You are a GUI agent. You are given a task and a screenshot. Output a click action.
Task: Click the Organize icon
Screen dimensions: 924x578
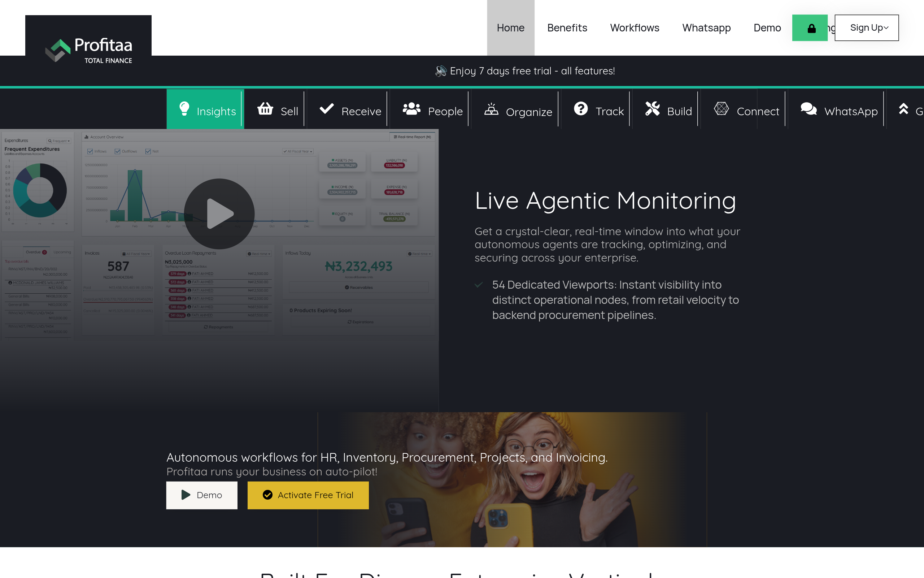(491, 109)
